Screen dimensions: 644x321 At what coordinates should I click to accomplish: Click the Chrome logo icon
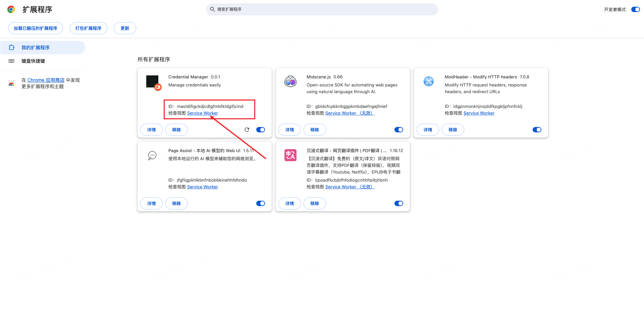[11, 9]
